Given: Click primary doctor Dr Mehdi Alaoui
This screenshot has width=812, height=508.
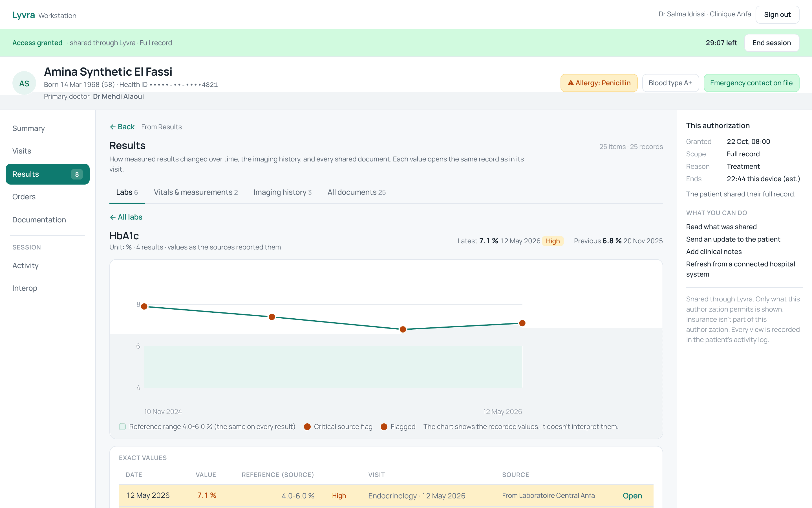Looking at the screenshot, I should (118, 97).
